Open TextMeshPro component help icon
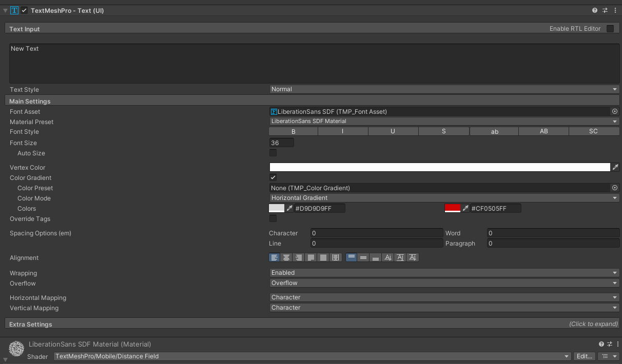 [x=595, y=10]
